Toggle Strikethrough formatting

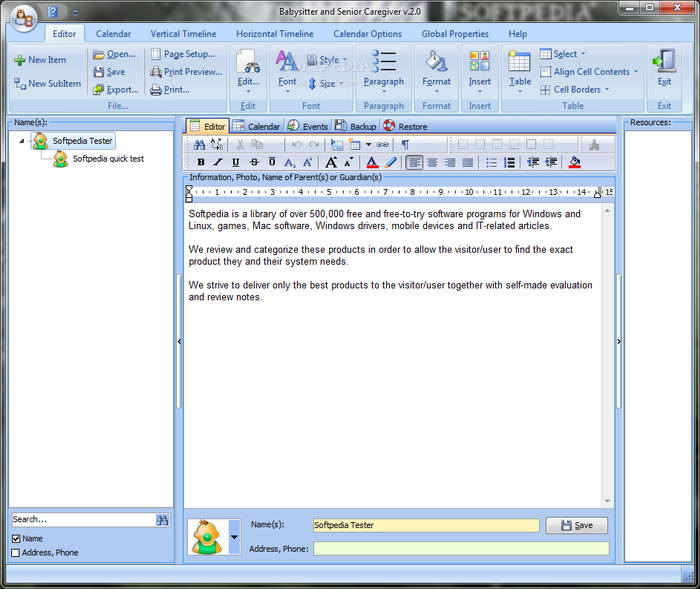(x=254, y=163)
